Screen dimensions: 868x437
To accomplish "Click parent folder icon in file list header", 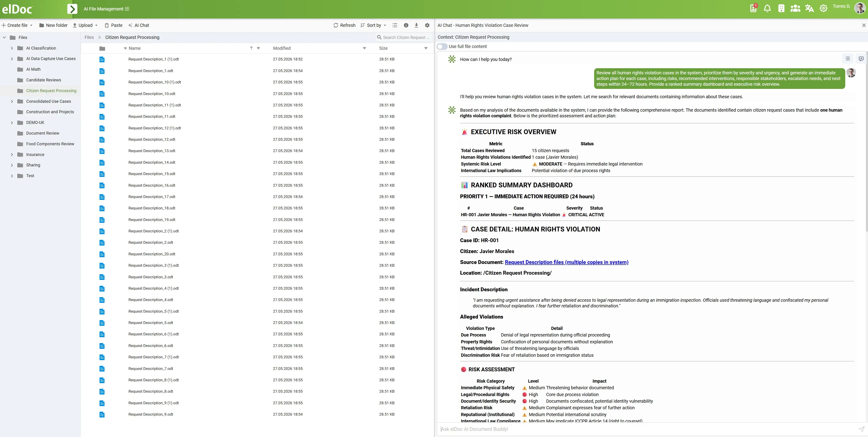I will pos(102,48).
